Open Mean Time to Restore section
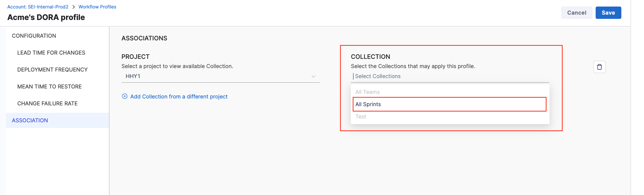Viewport: 644px width, 195px height. 50,87
